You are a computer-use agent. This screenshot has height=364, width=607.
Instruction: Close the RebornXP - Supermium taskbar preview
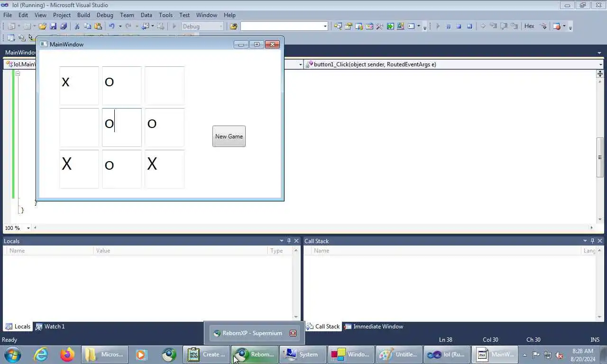tap(293, 333)
